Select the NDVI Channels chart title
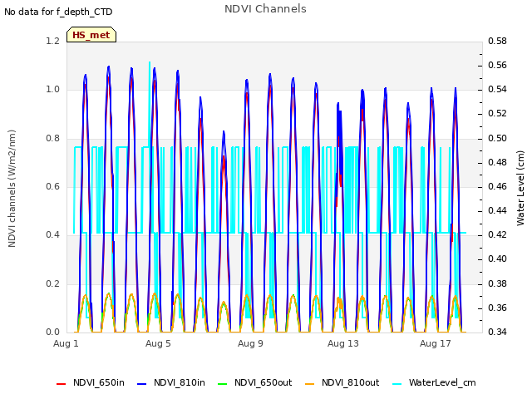This screenshot has height=399, width=532. coord(265,9)
